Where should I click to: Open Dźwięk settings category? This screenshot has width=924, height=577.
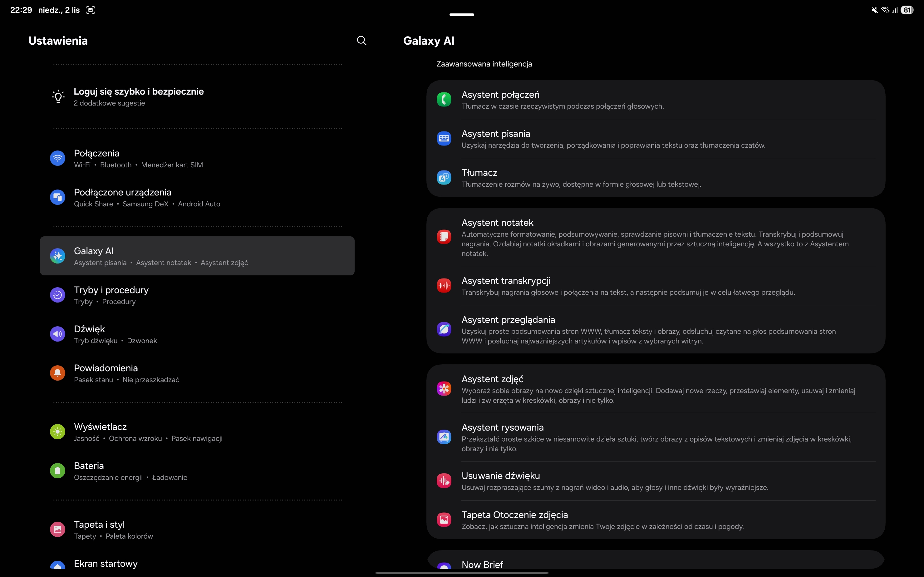89,334
